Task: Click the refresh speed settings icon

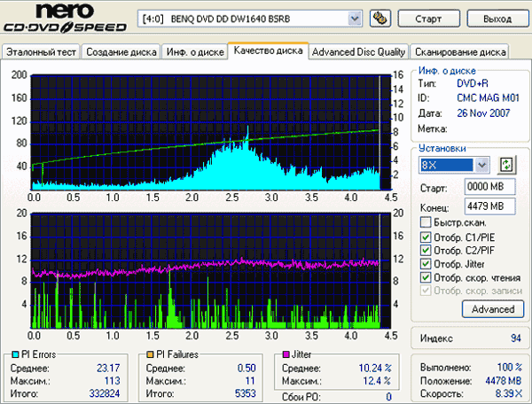Action: pyautogui.click(x=506, y=165)
